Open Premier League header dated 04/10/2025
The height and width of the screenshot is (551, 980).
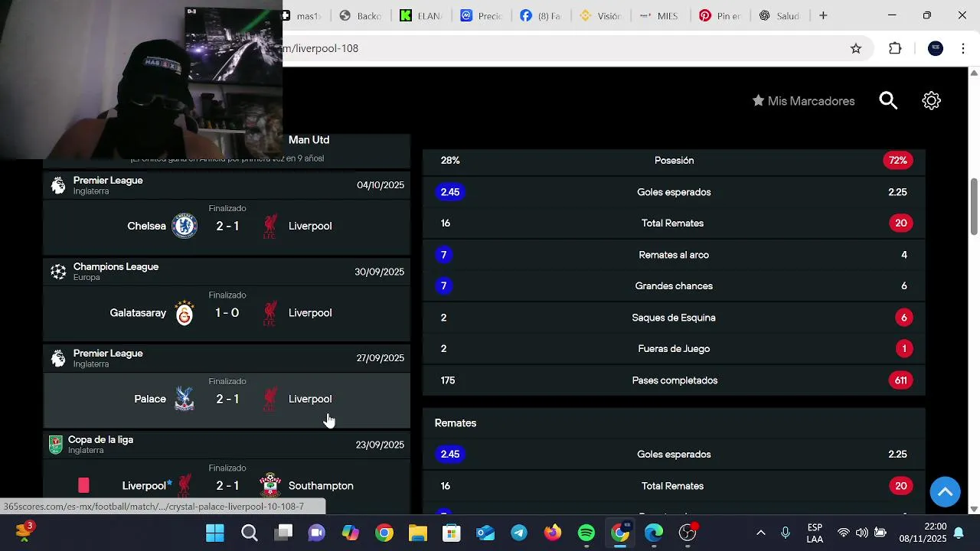[227, 185]
